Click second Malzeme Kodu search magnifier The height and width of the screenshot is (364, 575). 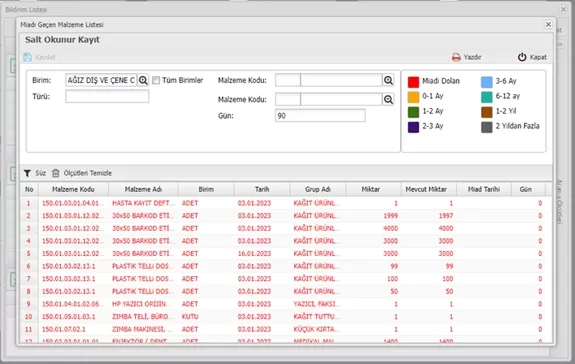388,99
